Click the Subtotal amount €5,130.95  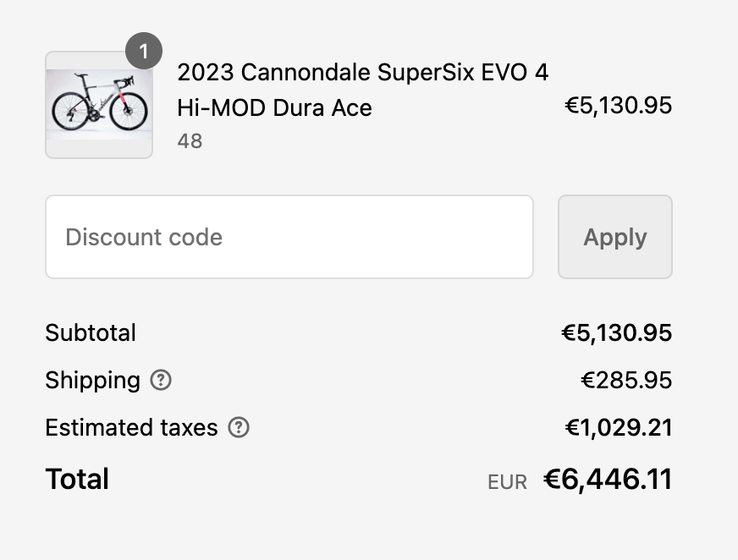click(616, 332)
